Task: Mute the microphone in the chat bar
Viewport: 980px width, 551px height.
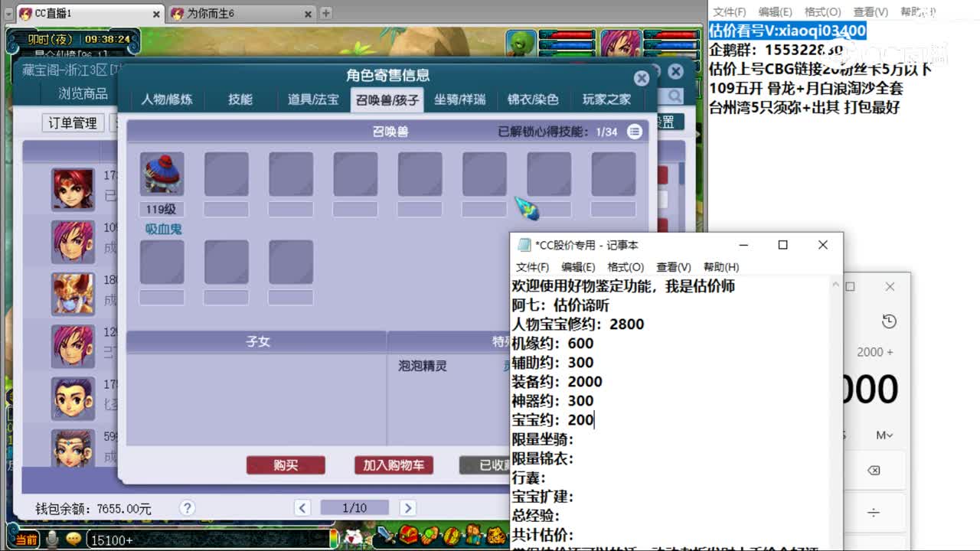Action: coord(51,539)
